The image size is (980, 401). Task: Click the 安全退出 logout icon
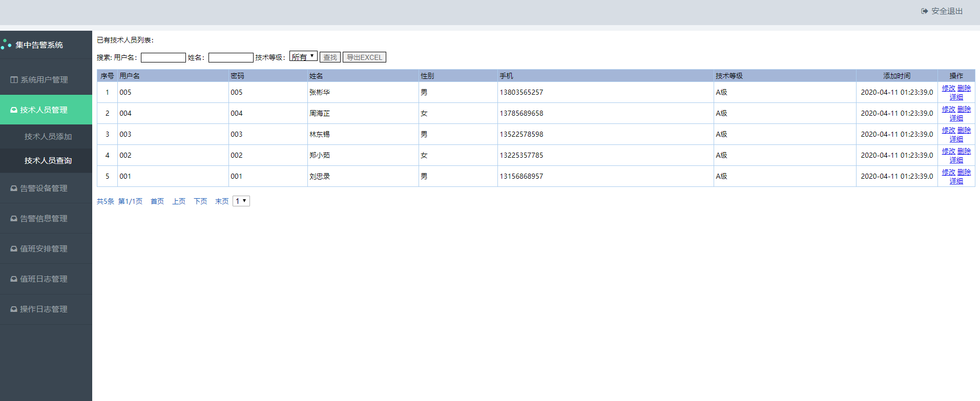click(x=925, y=11)
